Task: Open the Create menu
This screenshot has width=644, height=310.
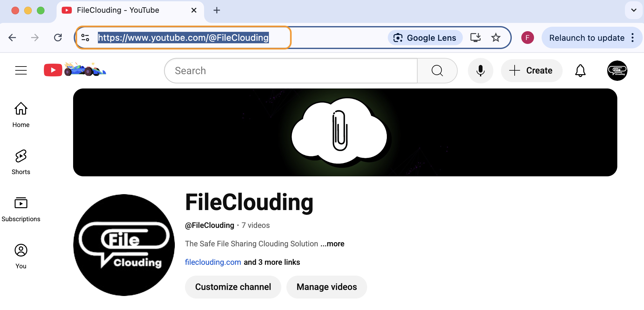Action: pos(531,71)
